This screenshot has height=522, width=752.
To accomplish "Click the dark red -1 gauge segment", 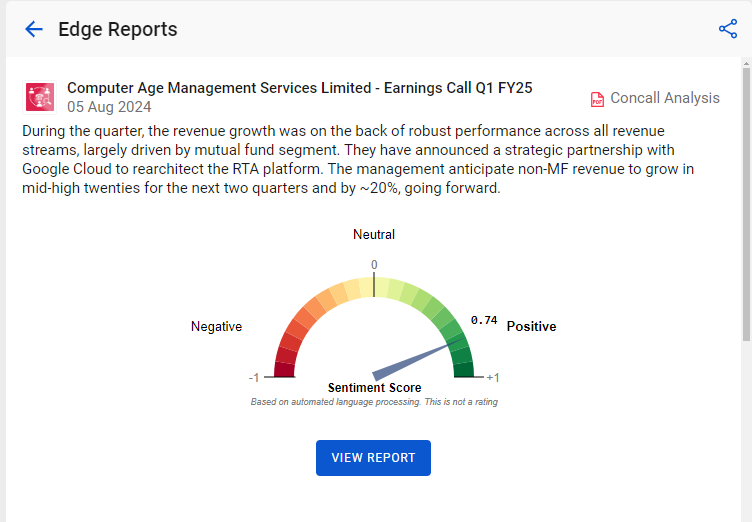I will coord(284,369).
